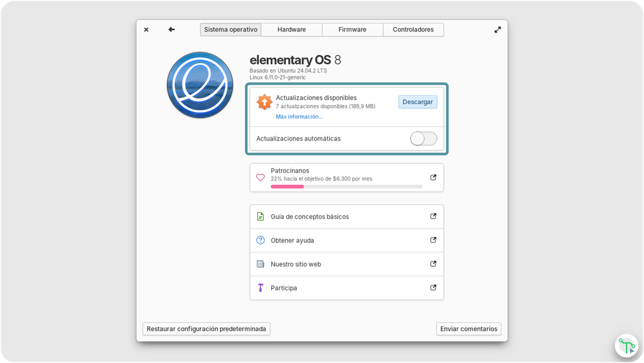Select the Controladores tab
The height and width of the screenshot is (363, 644).
point(413,29)
